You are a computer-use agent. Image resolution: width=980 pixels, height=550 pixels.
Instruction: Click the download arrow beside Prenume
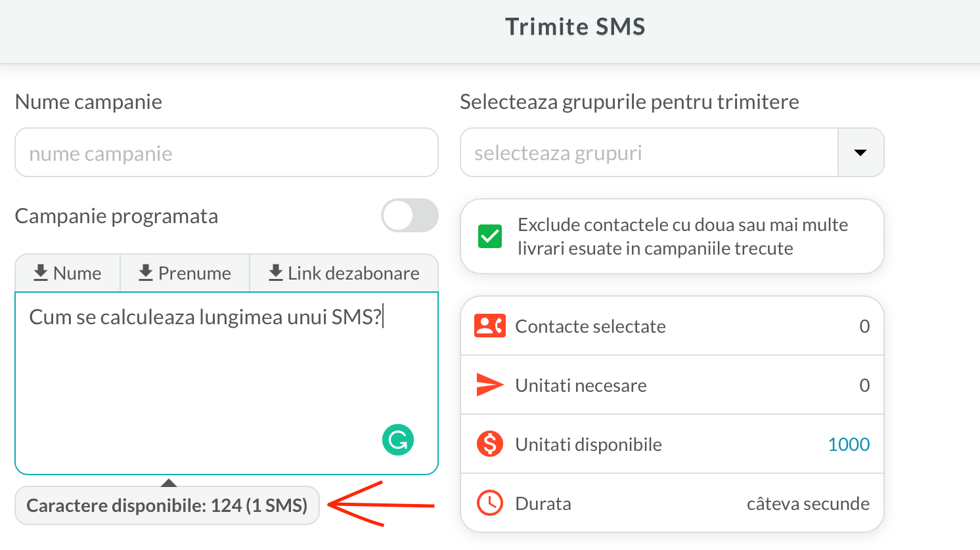pos(146,272)
